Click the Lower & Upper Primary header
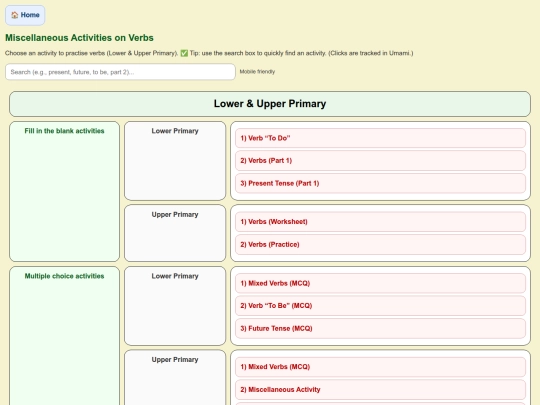540x405 pixels. pyautogui.click(x=270, y=104)
